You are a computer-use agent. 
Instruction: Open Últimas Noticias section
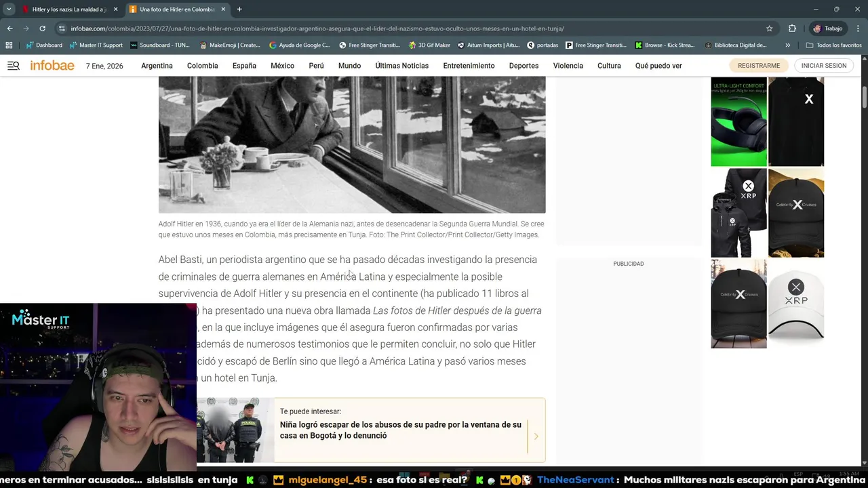[402, 66]
